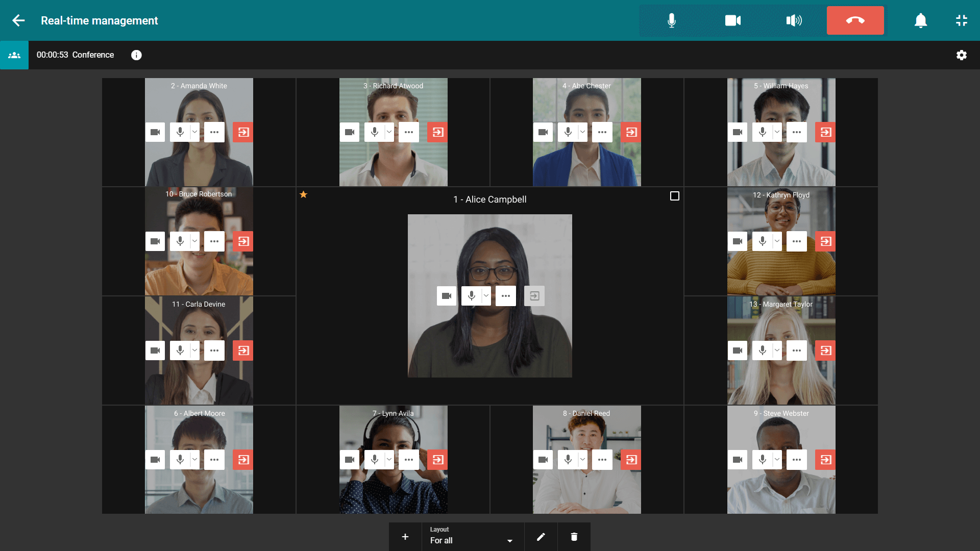End the call with the red hang-up button
980x551 pixels.
coord(855,20)
